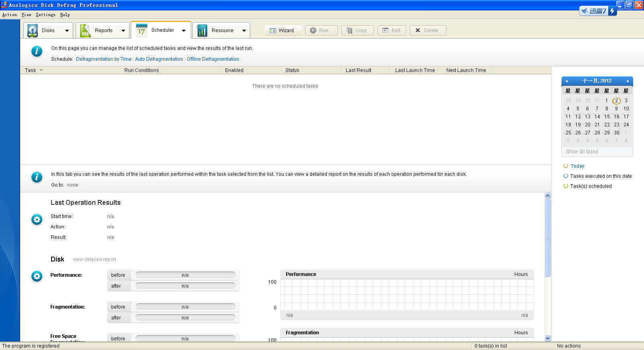The height and width of the screenshot is (350, 644).
Task: Click Task(s) scheduled legend circle icon
Action: click(566, 186)
